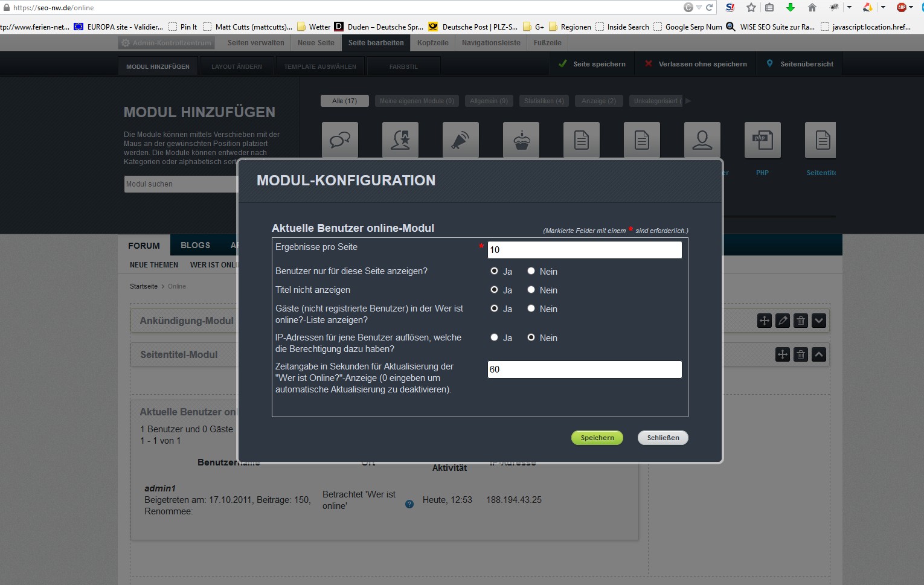Click pencil edit icon on Ankündigung-Modul
Image resolution: width=924 pixels, height=585 pixels.
[783, 321]
